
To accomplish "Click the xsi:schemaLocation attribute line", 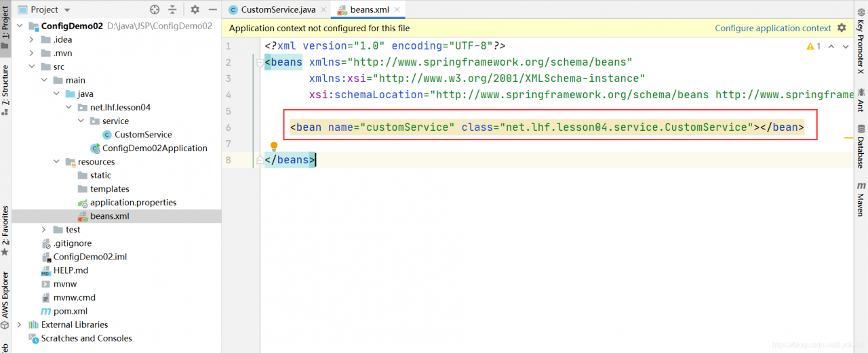I will pos(582,95).
